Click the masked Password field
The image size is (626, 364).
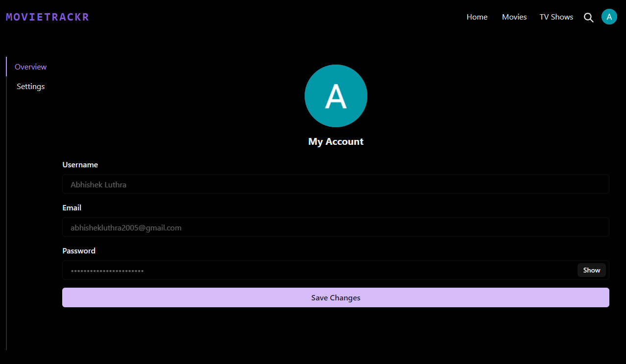click(x=318, y=270)
